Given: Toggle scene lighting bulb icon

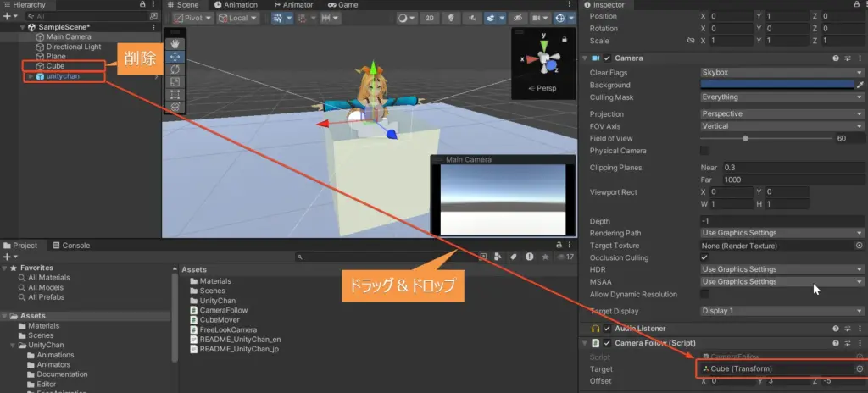Looking at the screenshot, I should [x=451, y=18].
